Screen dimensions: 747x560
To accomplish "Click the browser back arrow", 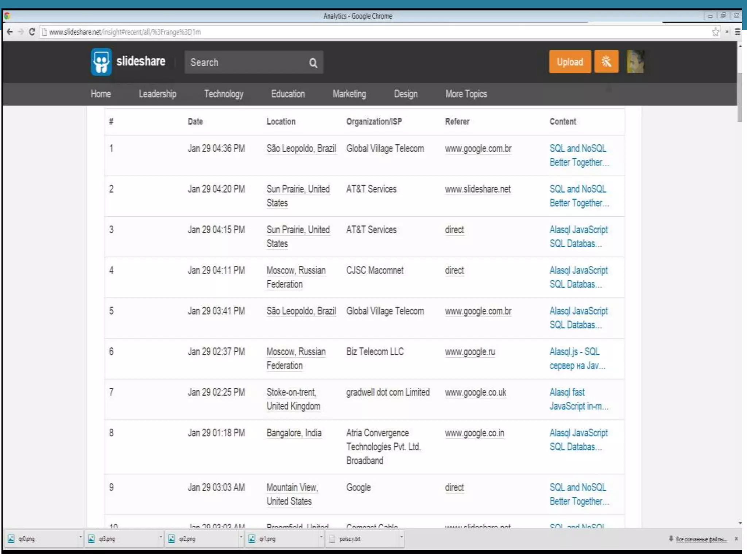I will [x=10, y=32].
